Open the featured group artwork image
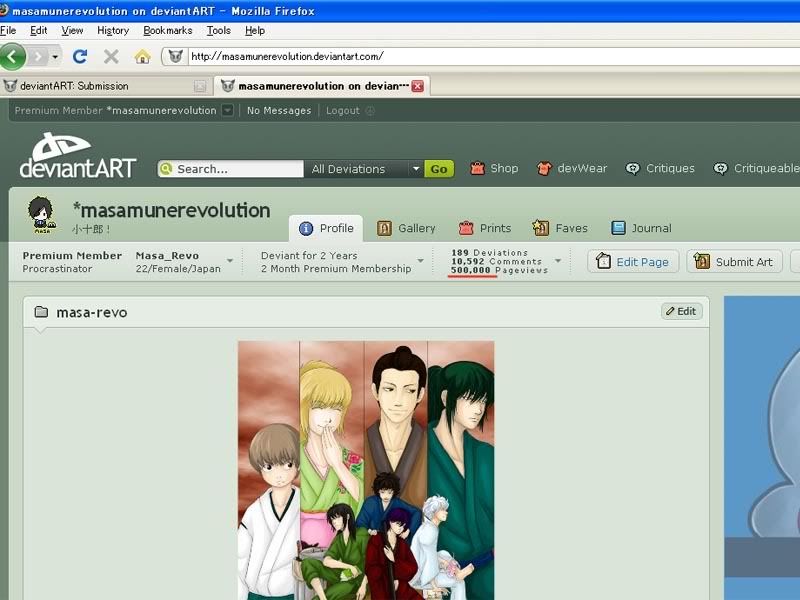 366,470
